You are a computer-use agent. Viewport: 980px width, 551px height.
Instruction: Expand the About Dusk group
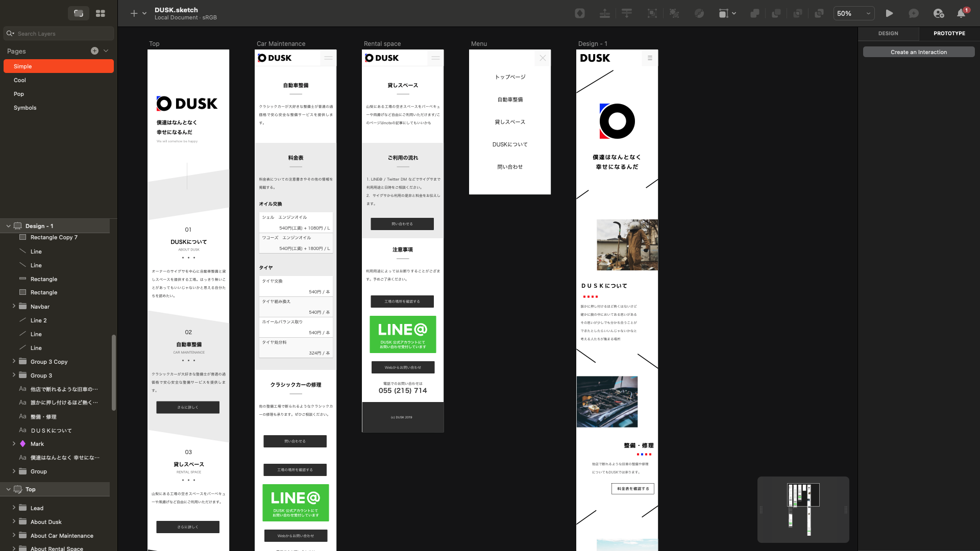14,521
